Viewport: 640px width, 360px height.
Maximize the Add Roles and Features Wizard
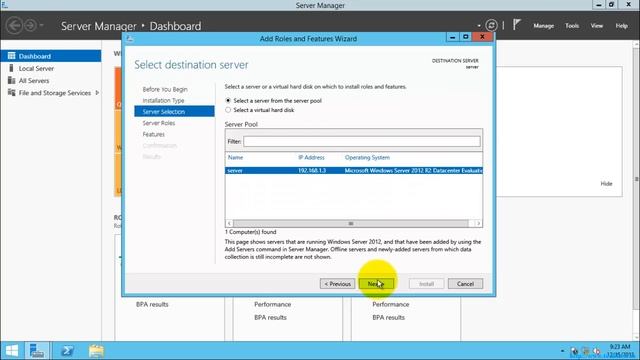point(465,37)
